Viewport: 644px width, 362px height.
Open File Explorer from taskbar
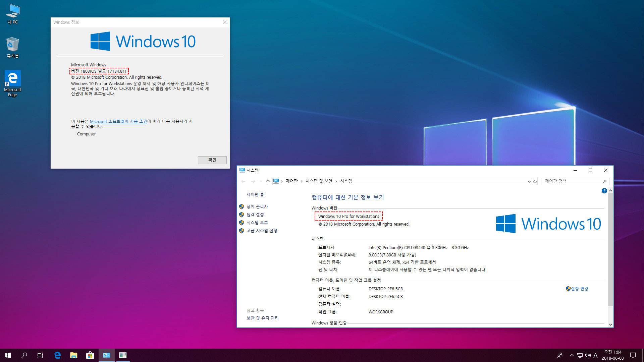pyautogui.click(x=74, y=355)
